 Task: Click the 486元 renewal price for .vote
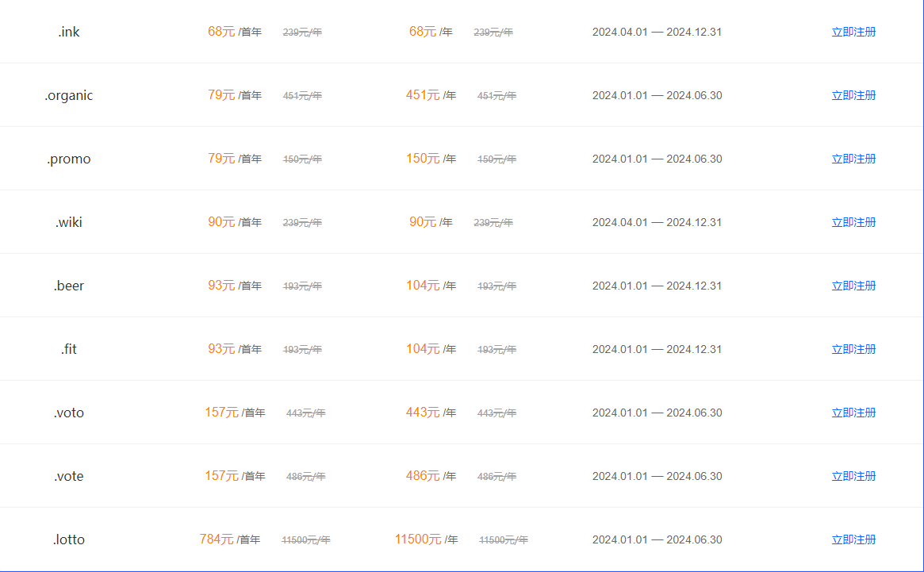pyautogui.click(x=423, y=476)
